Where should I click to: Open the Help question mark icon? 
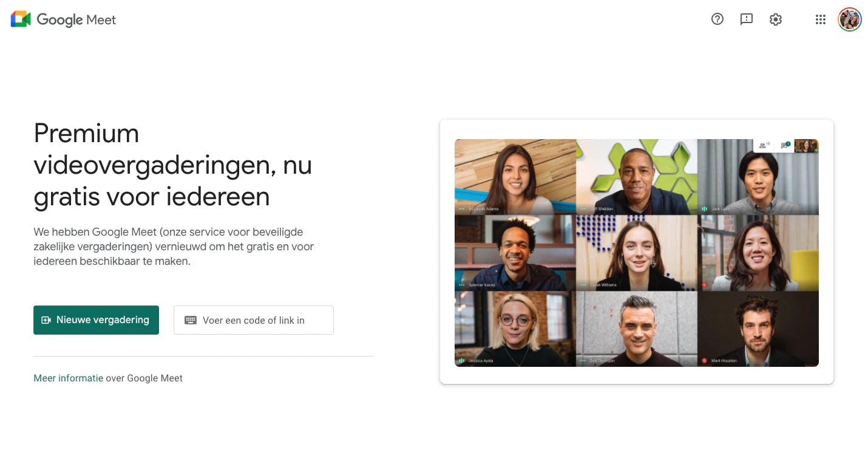pyautogui.click(x=717, y=19)
